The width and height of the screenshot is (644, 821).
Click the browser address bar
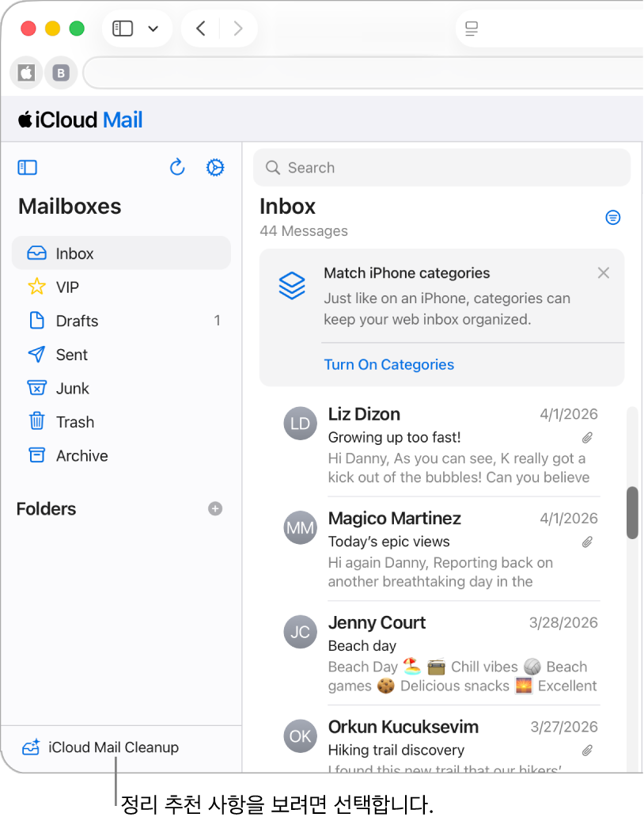tap(363, 72)
